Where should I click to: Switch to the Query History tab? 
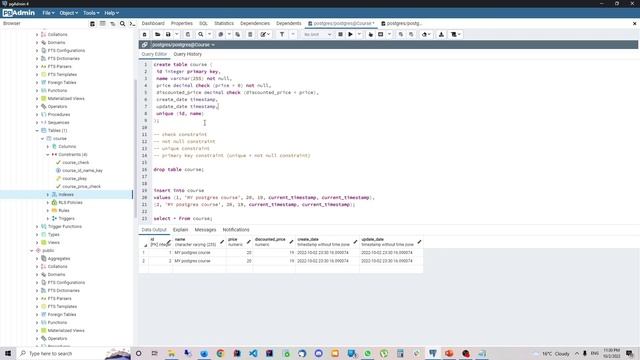(187, 54)
